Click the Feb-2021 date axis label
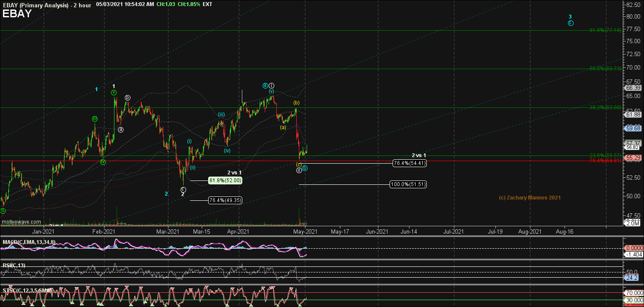 coord(104,231)
